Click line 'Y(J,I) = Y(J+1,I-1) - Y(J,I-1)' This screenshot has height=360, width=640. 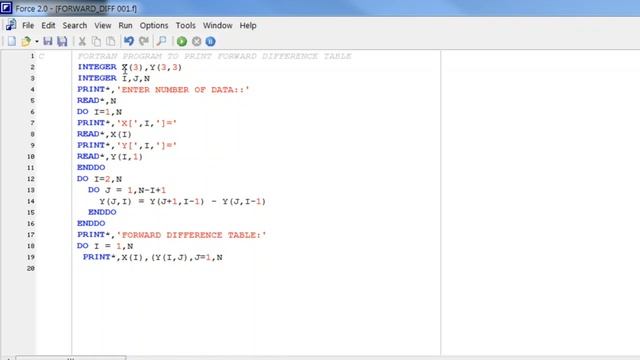(x=182, y=201)
